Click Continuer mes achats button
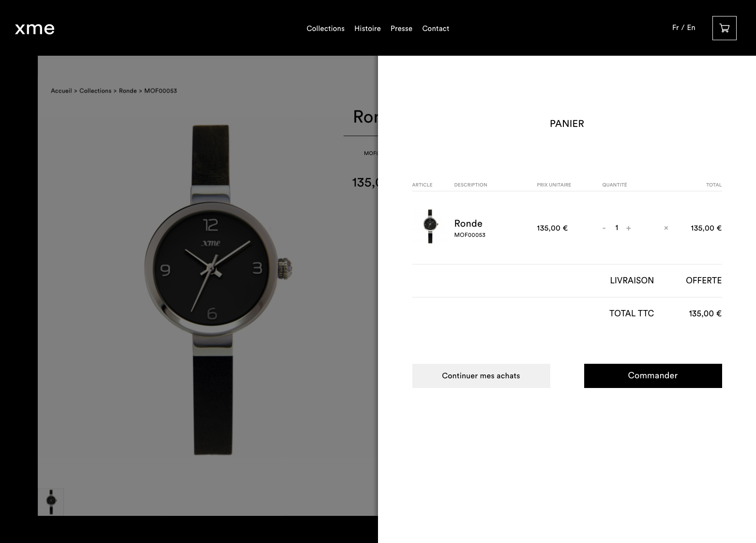The height and width of the screenshot is (543, 756). (x=481, y=376)
